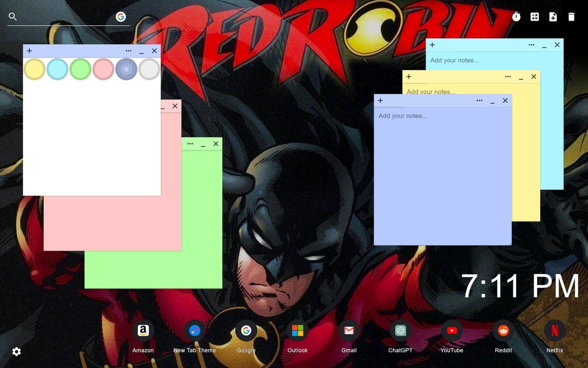588x368 pixels.
Task: Open the settings gear icon
Action: pyautogui.click(x=17, y=352)
